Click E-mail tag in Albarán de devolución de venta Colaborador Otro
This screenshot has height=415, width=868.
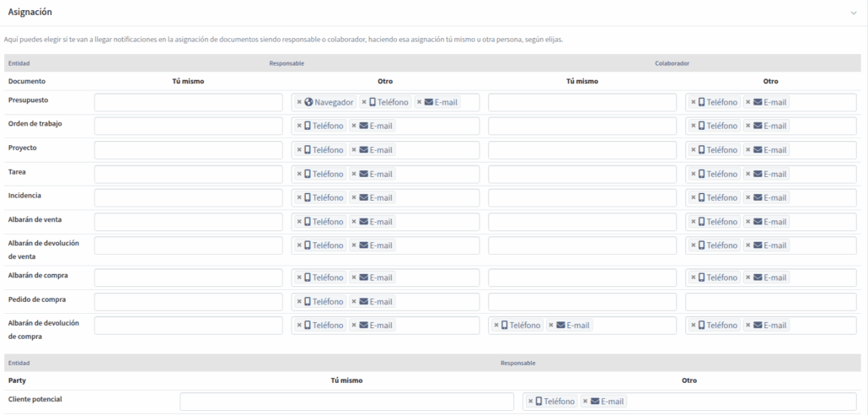coord(767,245)
